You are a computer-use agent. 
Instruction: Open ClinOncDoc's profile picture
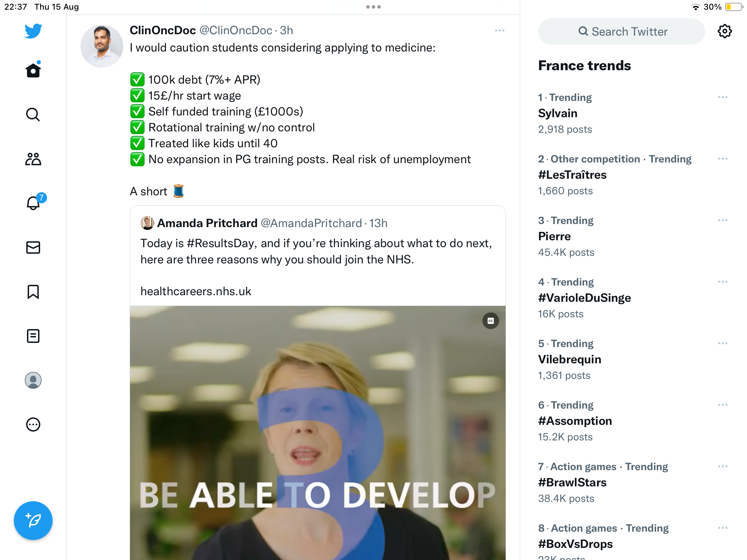[x=102, y=46]
